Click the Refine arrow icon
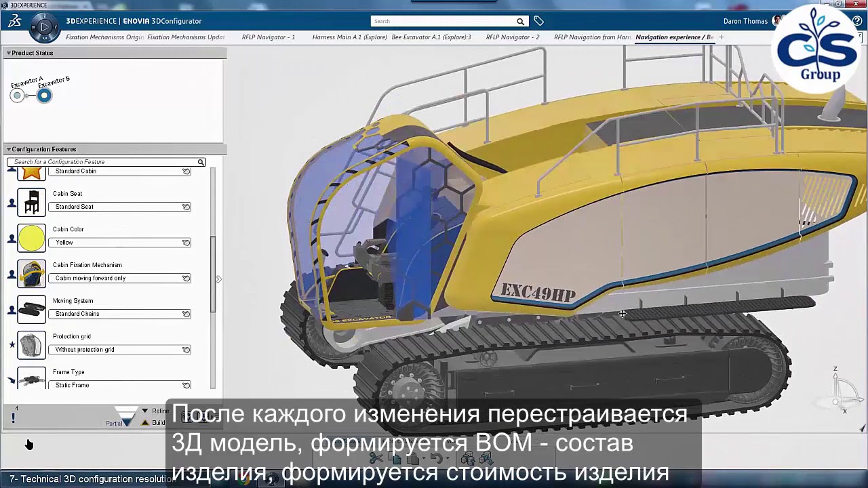 (x=144, y=411)
